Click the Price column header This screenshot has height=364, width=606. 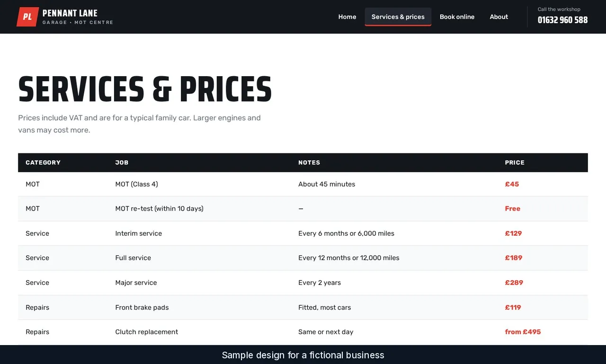(x=515, y=162)
